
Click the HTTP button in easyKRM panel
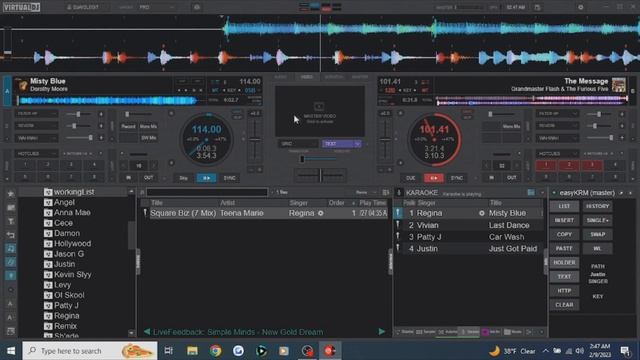coord(564,291)
